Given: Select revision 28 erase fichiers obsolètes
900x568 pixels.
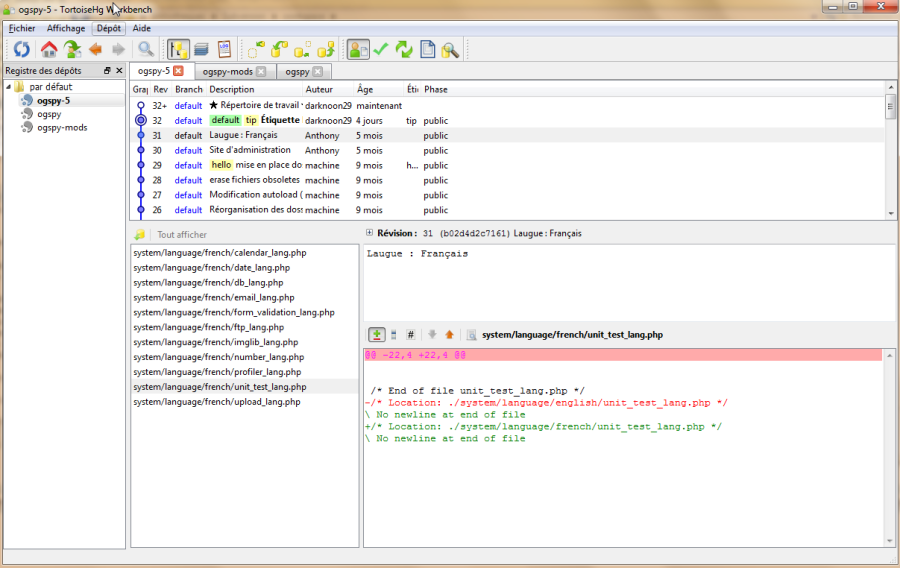Looking at the screenshot, I should pyautogui.click(x=509, y=180).
